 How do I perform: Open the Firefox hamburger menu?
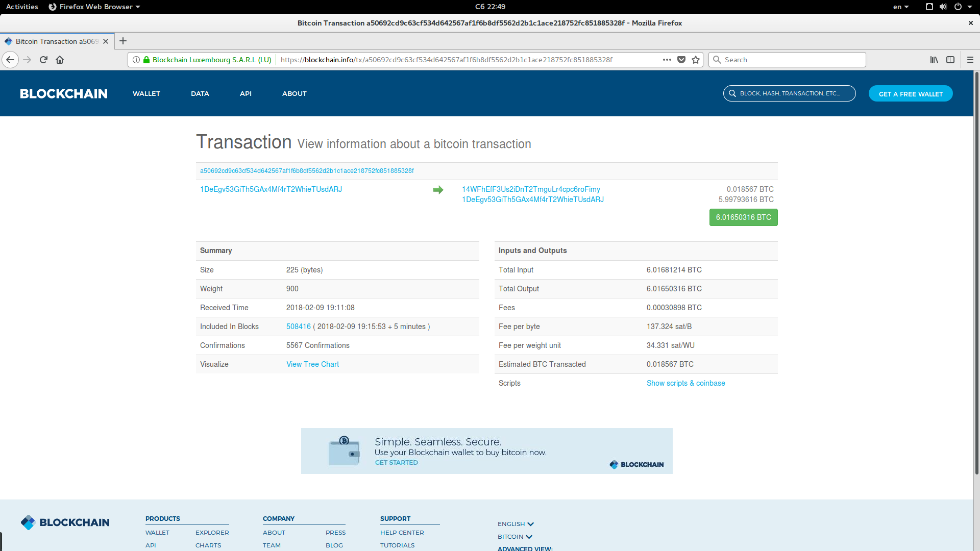point(970,60)
